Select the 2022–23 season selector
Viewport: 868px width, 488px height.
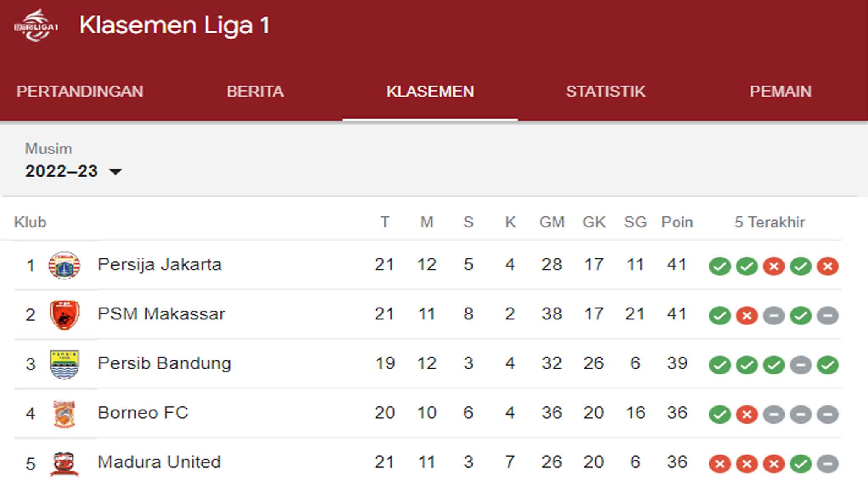tap(62, 171)
